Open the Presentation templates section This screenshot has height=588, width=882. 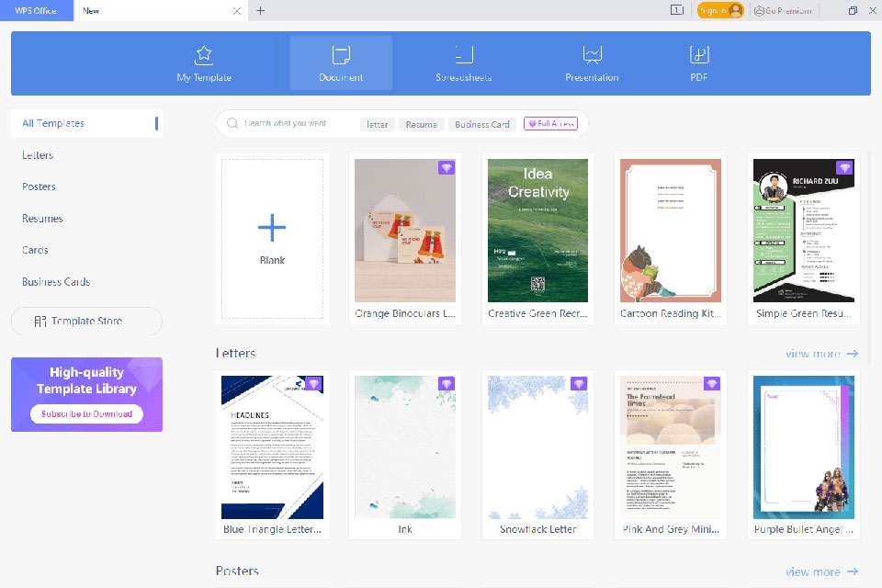pyautogui.click(x=591, y=62)
